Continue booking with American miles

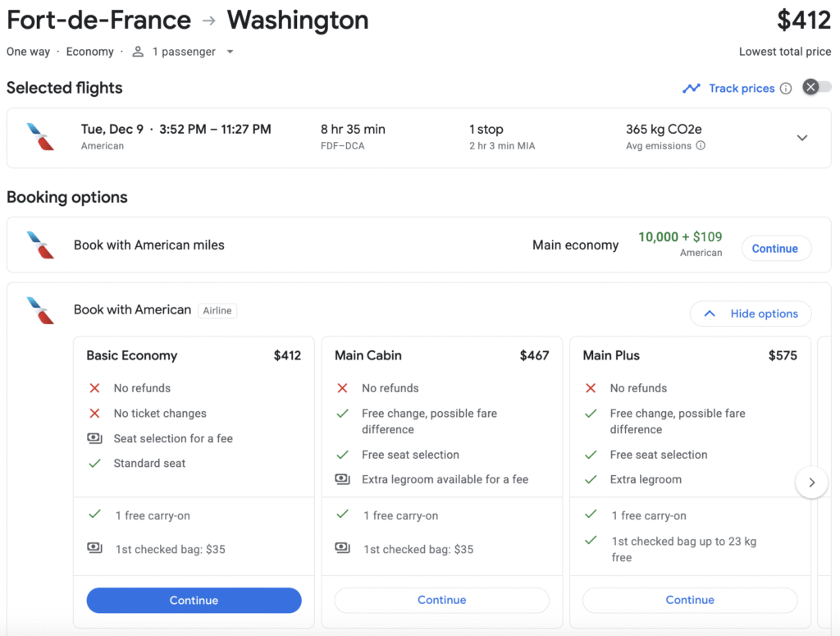pyautogui.click(x=774, y=249)
